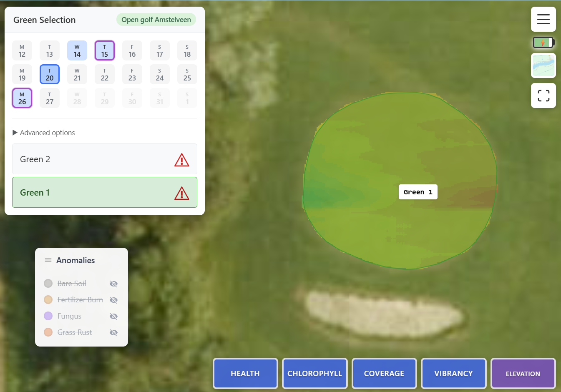The image size is (561, 392).
Task: Click the Bare Soil gray swatch
Action: (48, 284)
